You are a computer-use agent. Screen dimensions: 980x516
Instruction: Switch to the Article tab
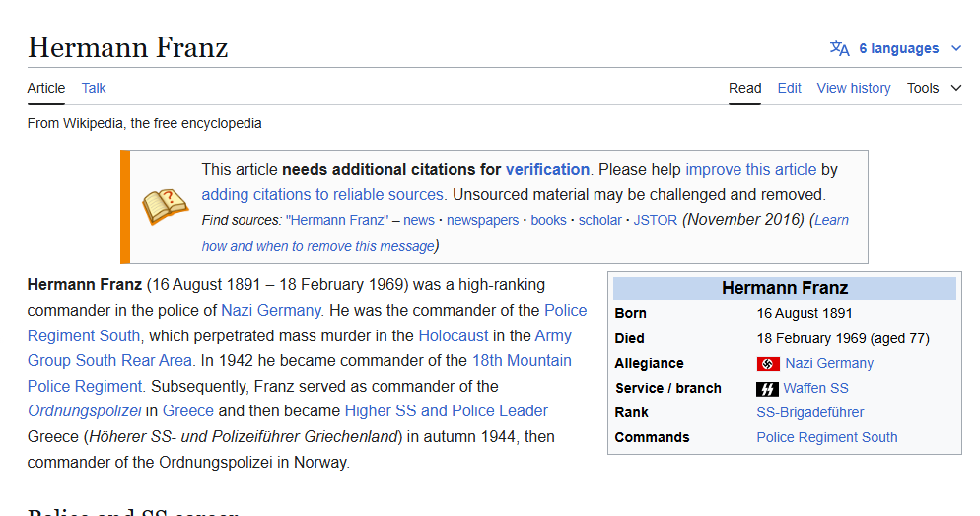46,88
